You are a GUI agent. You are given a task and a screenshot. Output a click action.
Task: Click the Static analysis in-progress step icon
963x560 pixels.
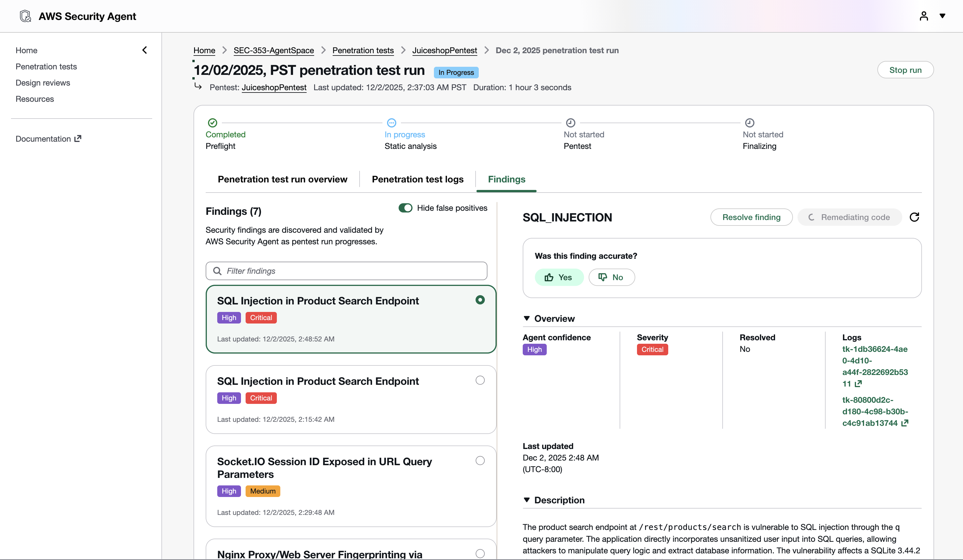pyautogui.click(x=391, y=123)
